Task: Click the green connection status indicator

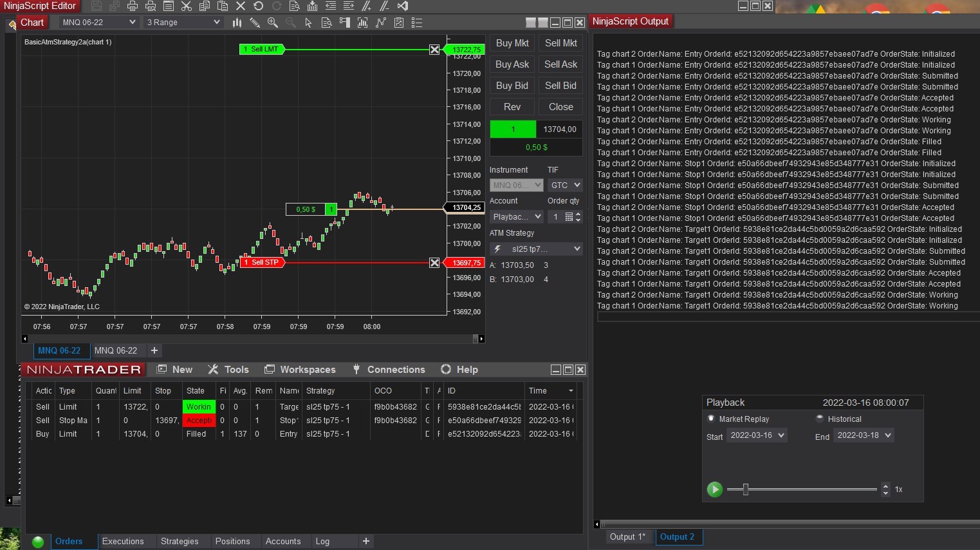Action: tap(38, 542)
